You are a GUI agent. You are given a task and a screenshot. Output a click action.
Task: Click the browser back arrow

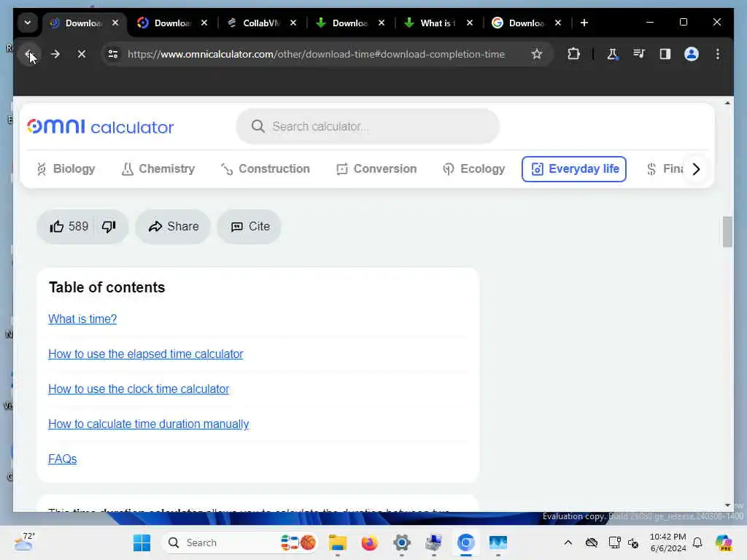pos(28,54)
